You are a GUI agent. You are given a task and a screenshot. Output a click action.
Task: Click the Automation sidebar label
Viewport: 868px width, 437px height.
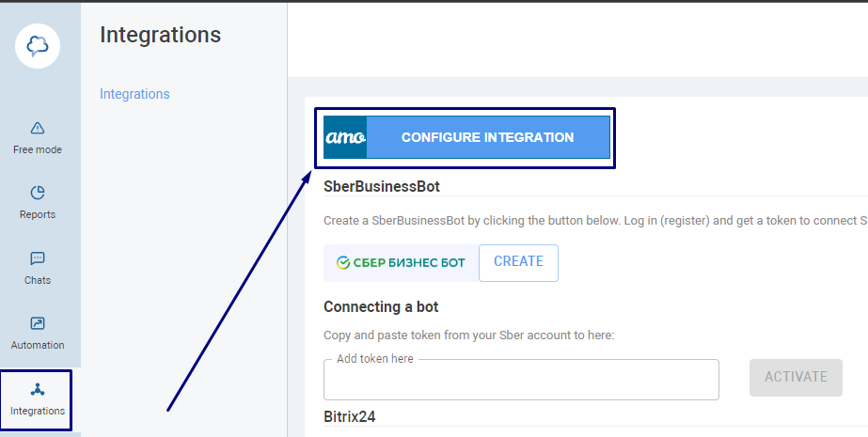pos(37,345)
